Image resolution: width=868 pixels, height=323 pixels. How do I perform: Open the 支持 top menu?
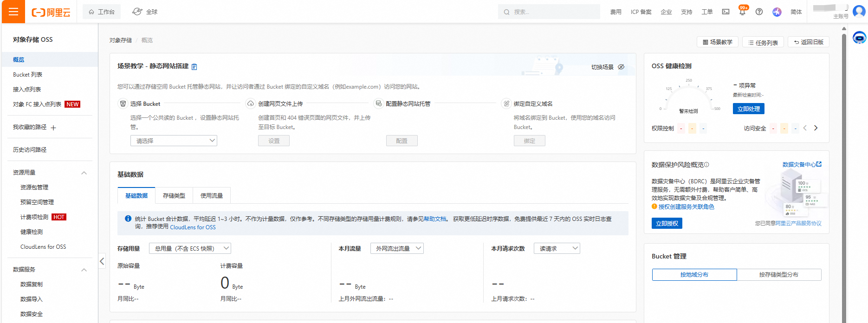tap(687, 12)
